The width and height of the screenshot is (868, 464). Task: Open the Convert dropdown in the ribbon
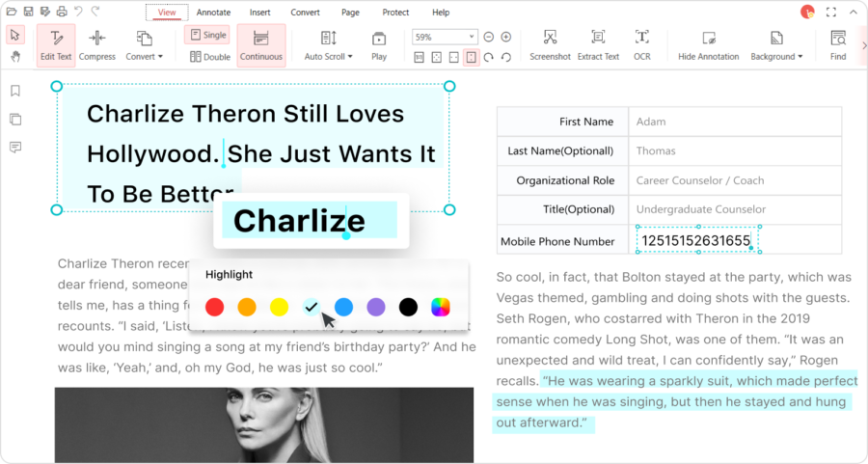tap(144, 46)
